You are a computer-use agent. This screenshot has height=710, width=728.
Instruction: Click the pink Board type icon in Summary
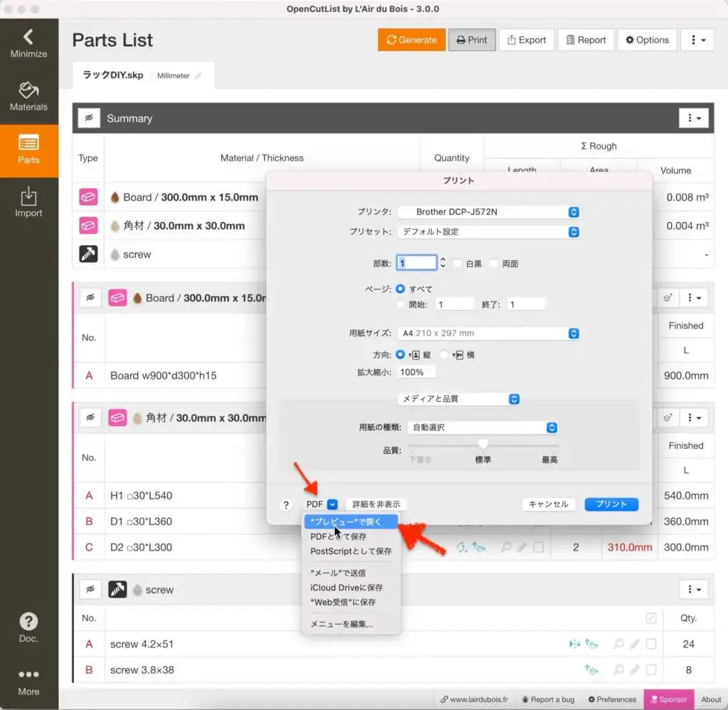point(88,197)
